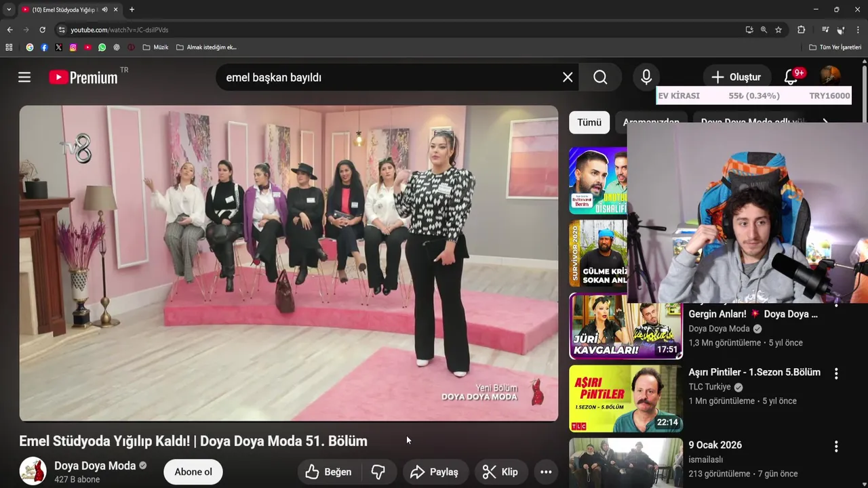Image resolution: width=868 pixels, height=488 pixels.
Task: Create a clip with Klip button
Action: [x=500, y=472]
